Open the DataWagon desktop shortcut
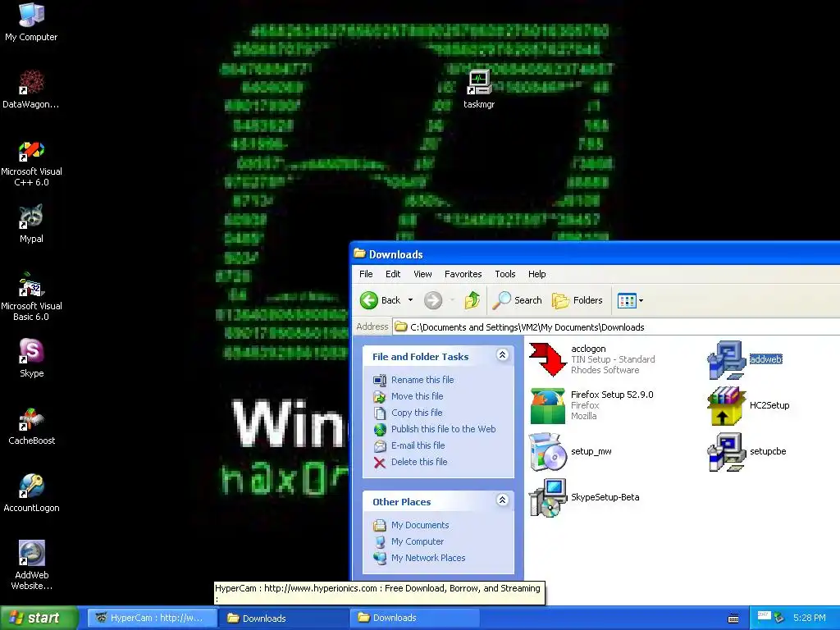Screen dimensions: 840x630 (32, 89)
